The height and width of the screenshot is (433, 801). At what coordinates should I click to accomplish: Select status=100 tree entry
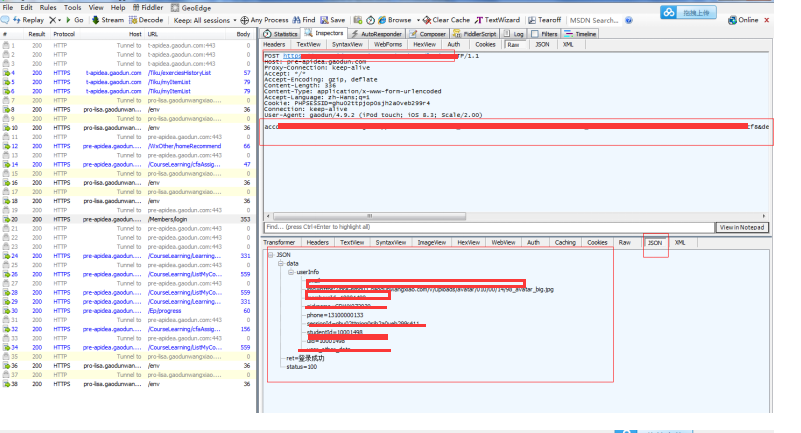(301, 367)
